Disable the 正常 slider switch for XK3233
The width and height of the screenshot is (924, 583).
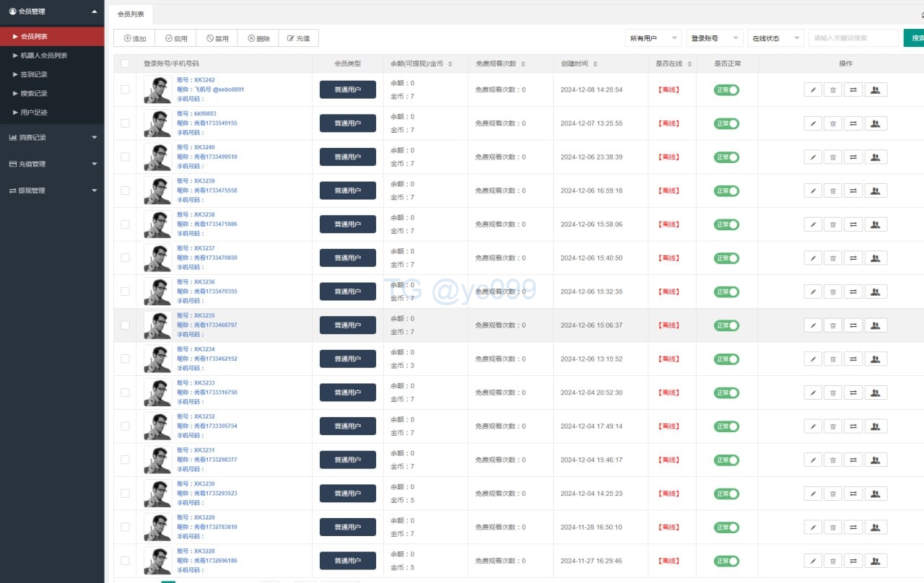coord(727,393)
